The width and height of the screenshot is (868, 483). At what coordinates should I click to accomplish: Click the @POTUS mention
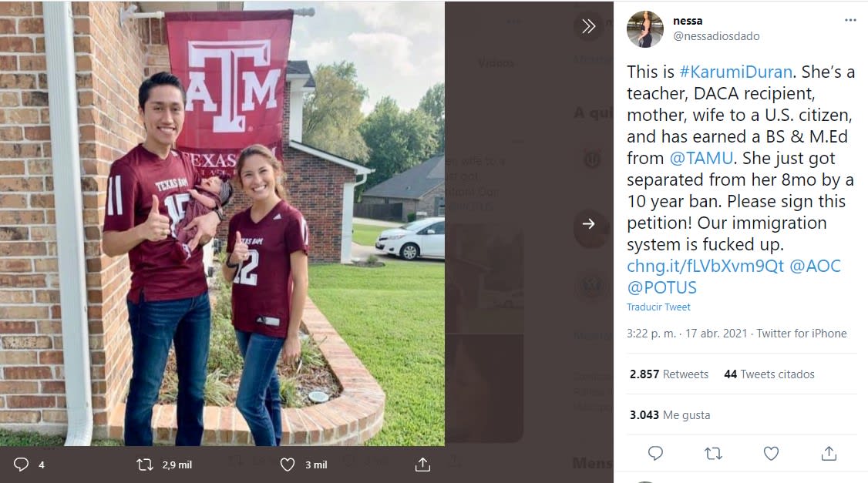tap(661, 287)
